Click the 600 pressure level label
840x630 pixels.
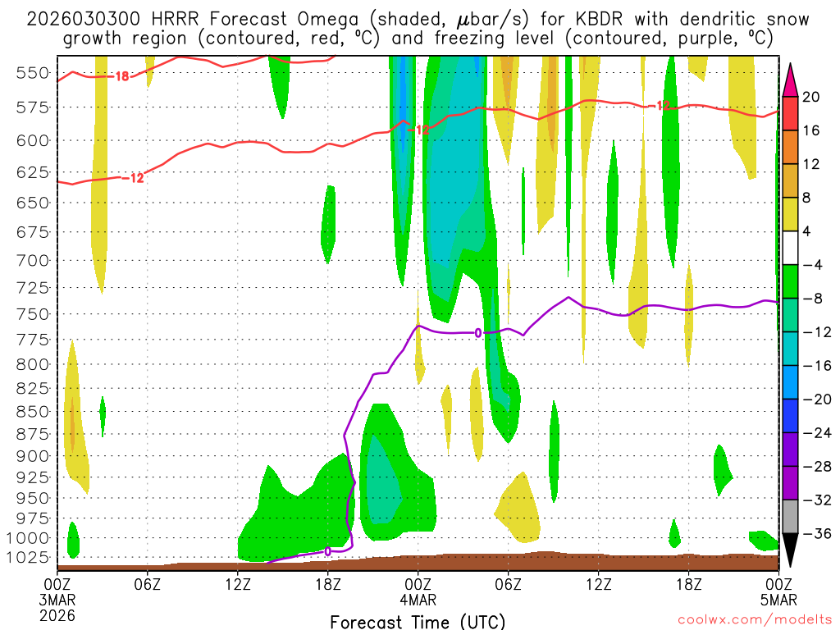(33, 141)
